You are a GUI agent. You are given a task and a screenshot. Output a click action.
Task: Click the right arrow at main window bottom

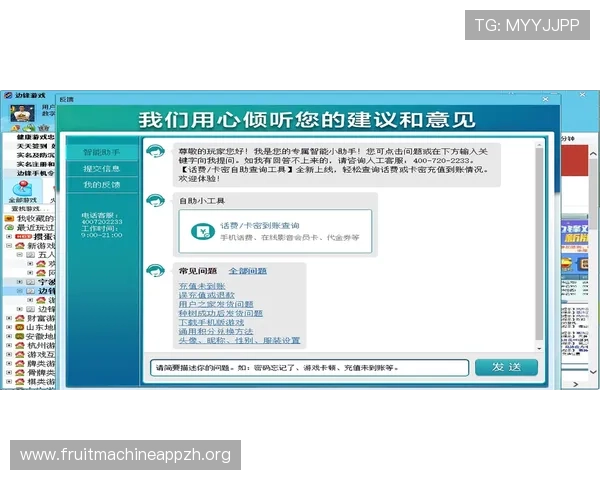pos(576,384)
